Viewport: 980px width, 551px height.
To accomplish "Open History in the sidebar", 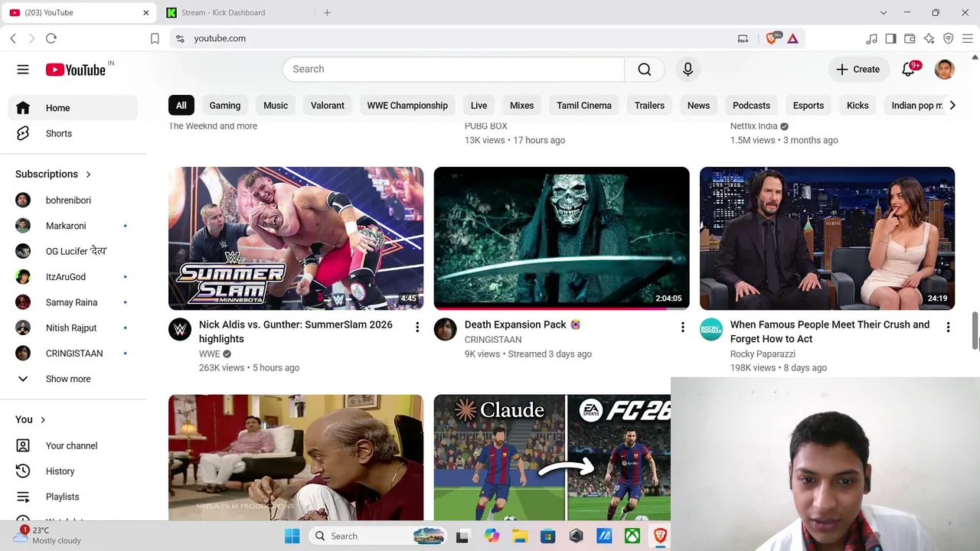I will (73, 471).
